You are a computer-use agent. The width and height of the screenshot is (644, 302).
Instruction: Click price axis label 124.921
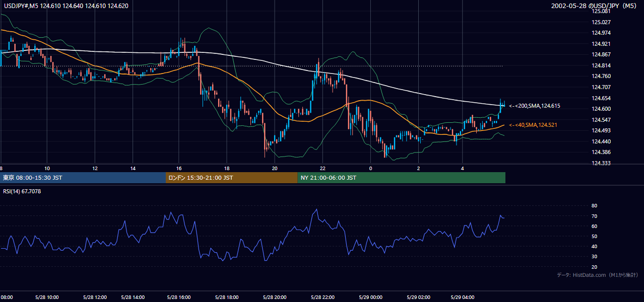click(x=601, y=44)
